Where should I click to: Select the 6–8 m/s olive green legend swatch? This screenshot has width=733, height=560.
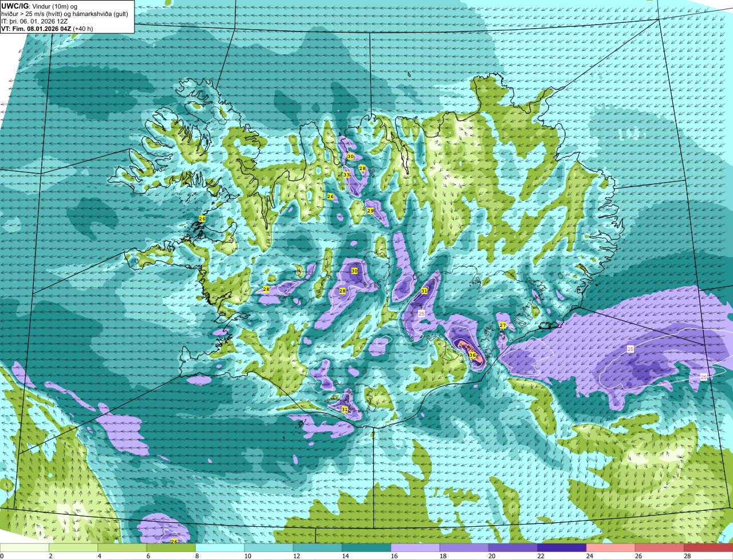pyautogui.click(x=172, y=548)
